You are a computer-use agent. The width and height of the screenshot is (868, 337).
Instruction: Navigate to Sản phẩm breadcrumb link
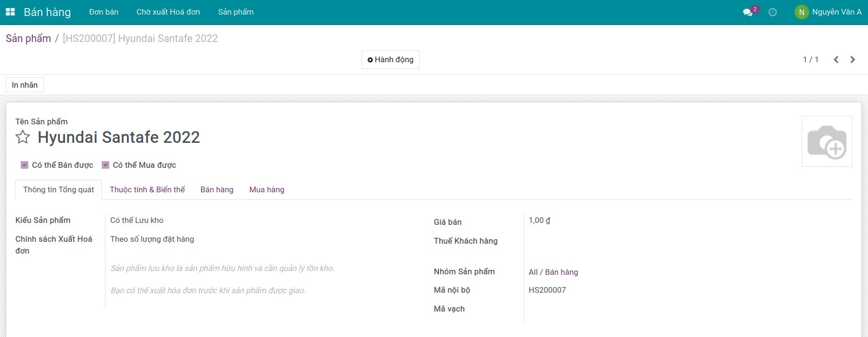(28, 39)
